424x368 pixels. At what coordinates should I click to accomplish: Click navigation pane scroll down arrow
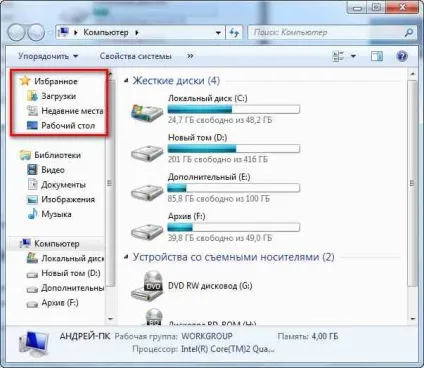pos(110,319)
